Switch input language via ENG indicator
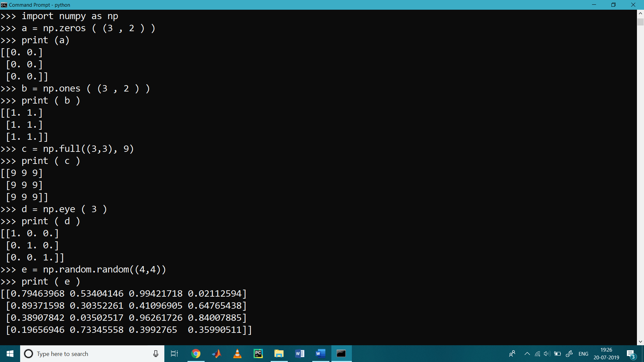 [584, 354]
